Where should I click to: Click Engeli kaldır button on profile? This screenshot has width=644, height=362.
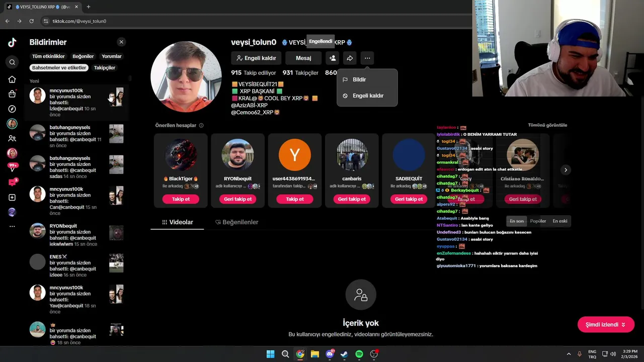click(256, 58)
